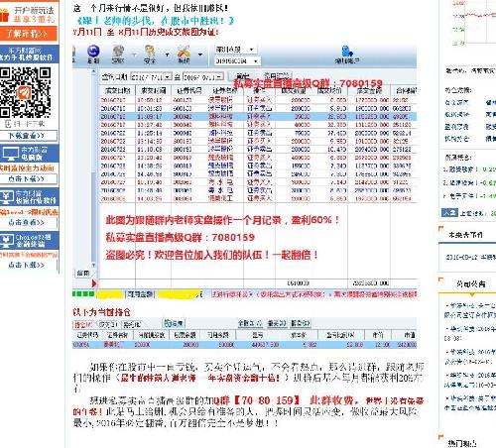Switch to the second tab beside 持仓
Screen dimensions: 496x448
(108, 325)
